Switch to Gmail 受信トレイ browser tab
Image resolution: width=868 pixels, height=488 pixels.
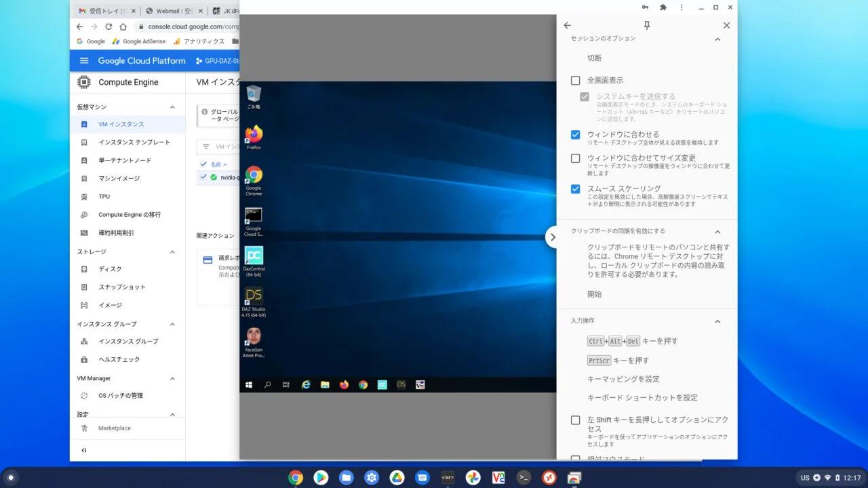[105, 11]
